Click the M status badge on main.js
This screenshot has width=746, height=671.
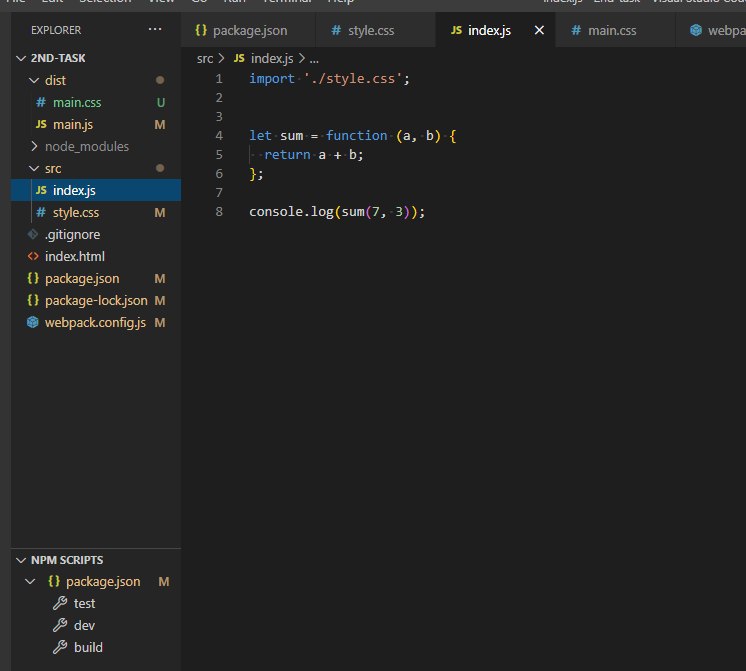(160, 125)
